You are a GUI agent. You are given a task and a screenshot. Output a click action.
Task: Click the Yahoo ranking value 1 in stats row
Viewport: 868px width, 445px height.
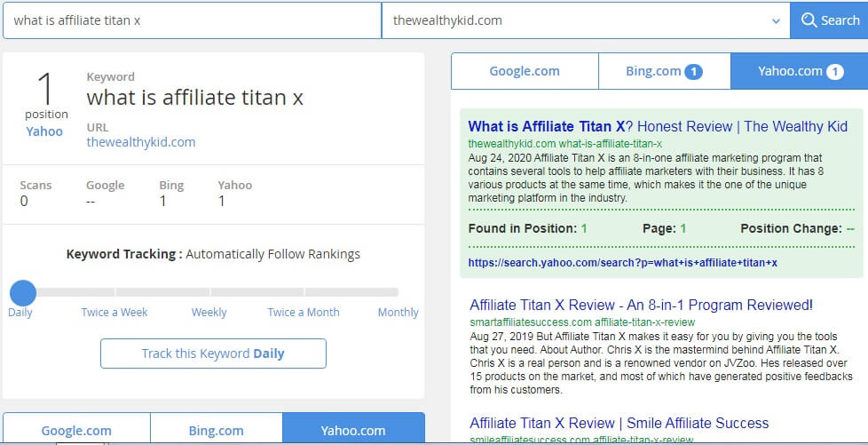coord(221,201)
